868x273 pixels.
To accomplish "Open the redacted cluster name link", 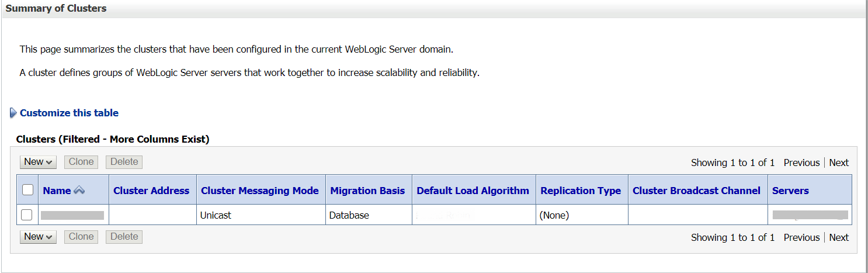I will (72, 215).
